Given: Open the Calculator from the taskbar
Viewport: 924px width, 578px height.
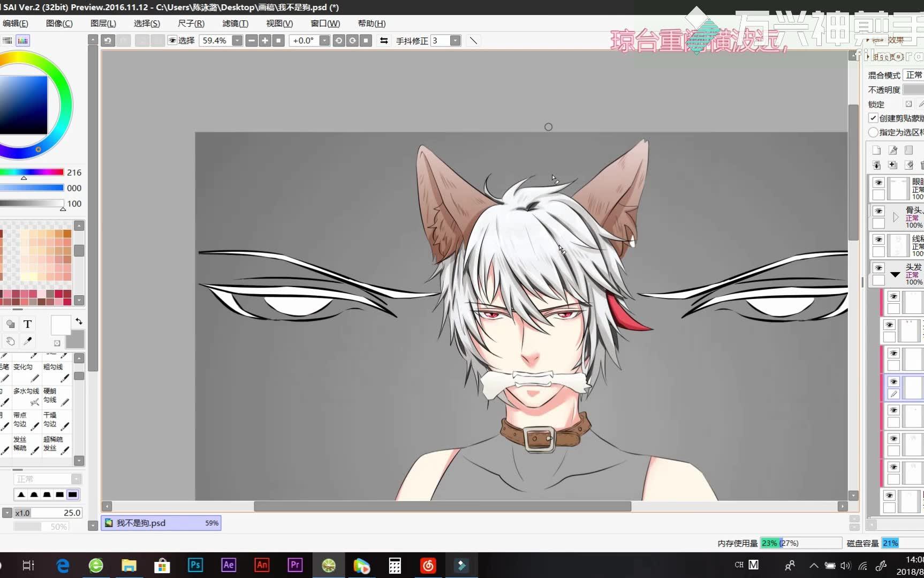Looking at the screenshot, I should (x=395, y=565).
